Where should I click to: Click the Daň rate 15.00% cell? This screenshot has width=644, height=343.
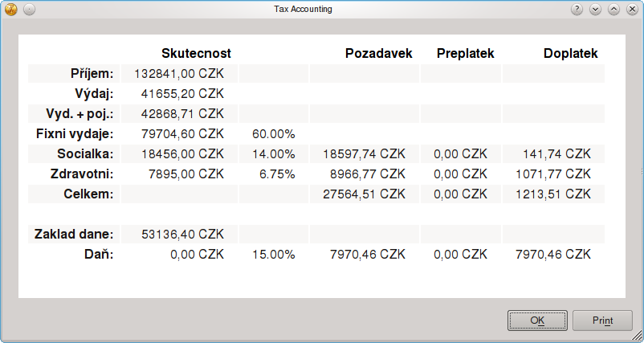273,254
